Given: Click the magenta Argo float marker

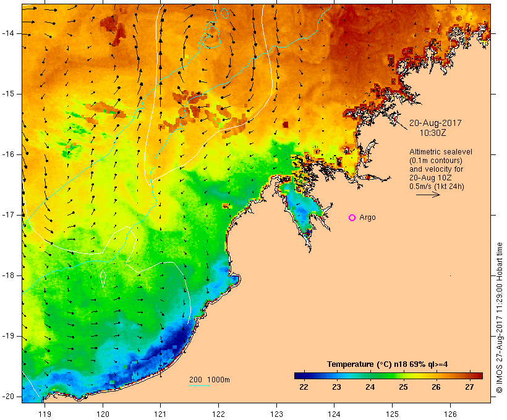Looking at the screenshot, I should point(352,218).
